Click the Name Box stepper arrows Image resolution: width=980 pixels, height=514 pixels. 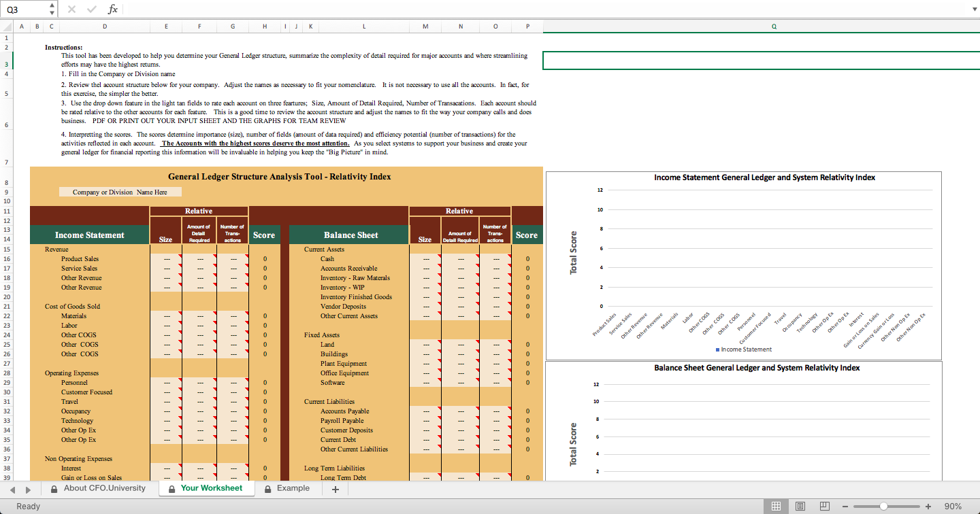53,9
